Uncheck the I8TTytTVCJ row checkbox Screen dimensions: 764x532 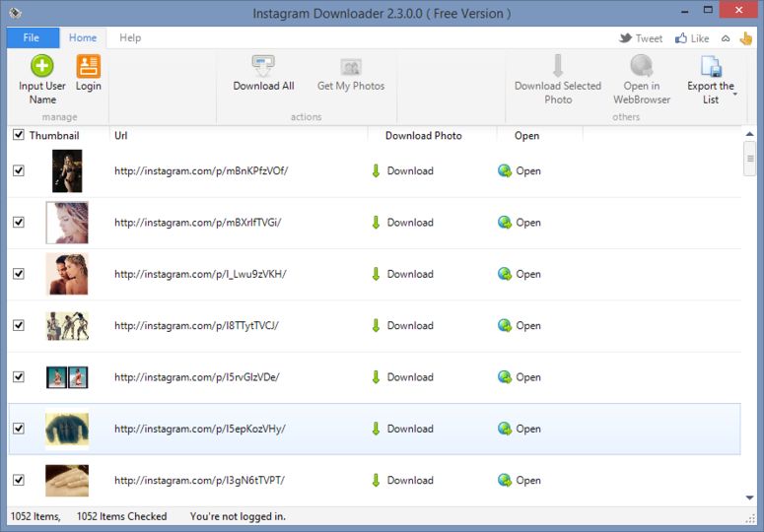coord(19,326)
